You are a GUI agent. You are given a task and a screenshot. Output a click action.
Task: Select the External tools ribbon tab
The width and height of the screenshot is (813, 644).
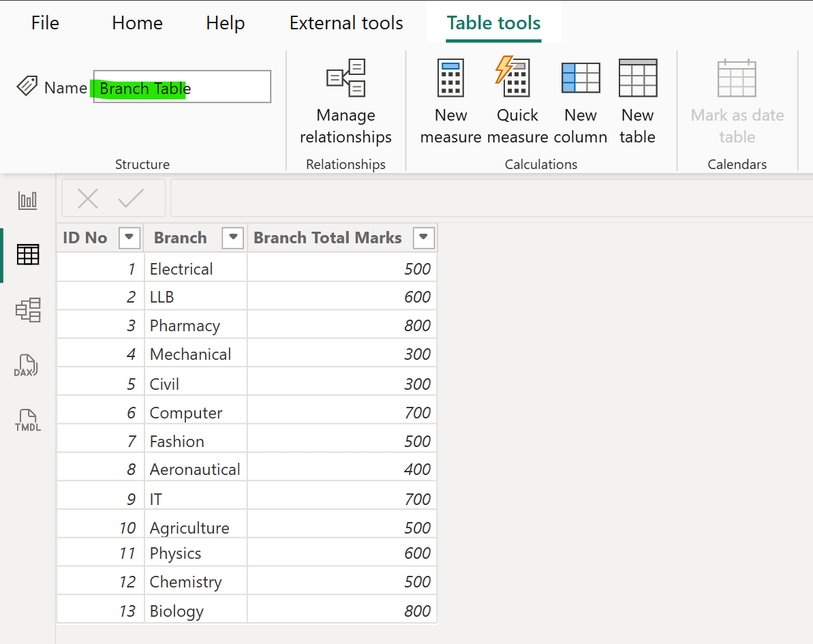346,22
